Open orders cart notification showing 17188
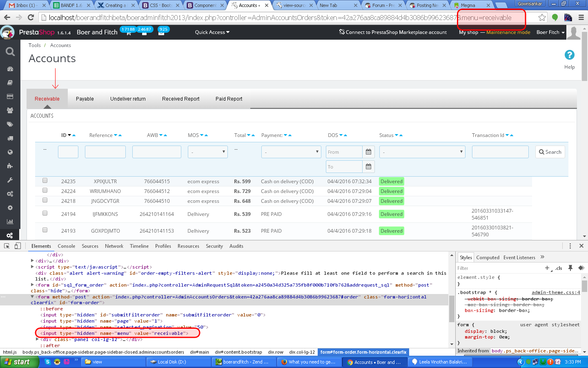This screenshot has width=588, height=368. click(x=129, y=32)
